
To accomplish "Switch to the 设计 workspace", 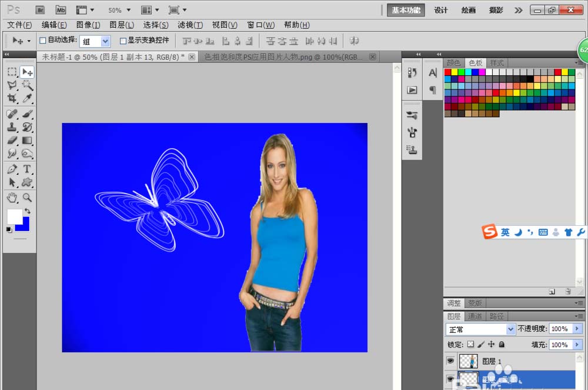I will [441, 10].
